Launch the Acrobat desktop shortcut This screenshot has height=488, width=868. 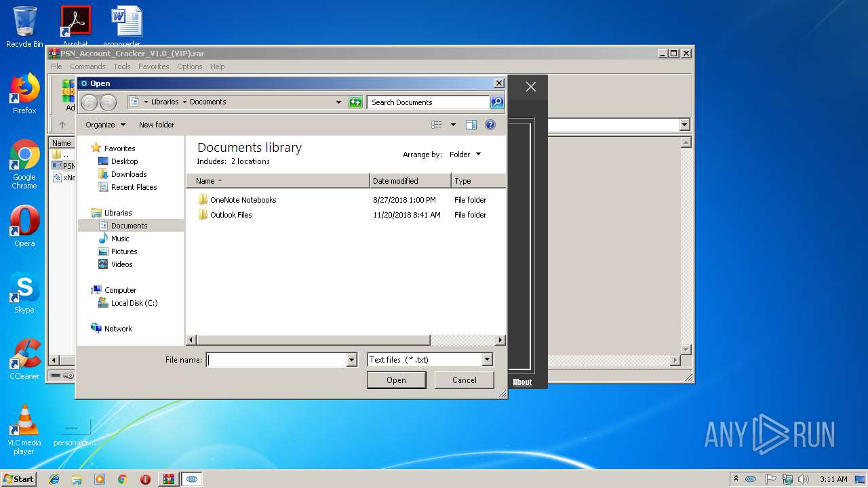pos(75,26)
